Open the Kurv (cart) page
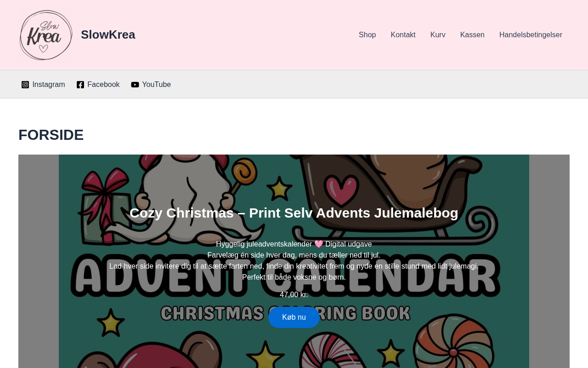This screenshot has width=588, height=368. (x=438, y=35)
